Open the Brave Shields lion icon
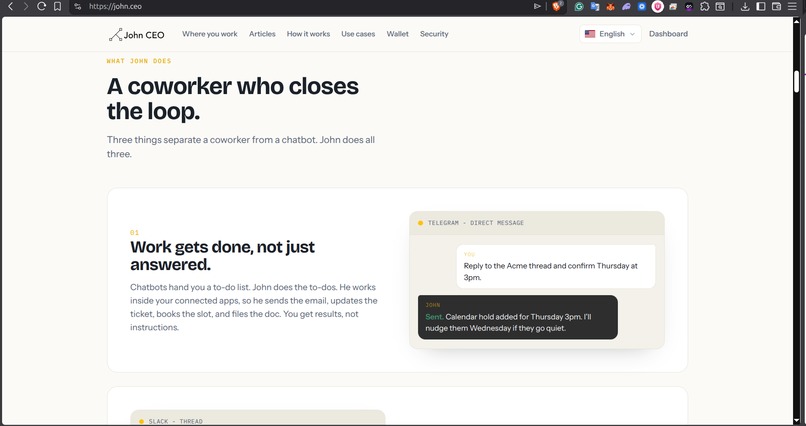 coord(557,6)
